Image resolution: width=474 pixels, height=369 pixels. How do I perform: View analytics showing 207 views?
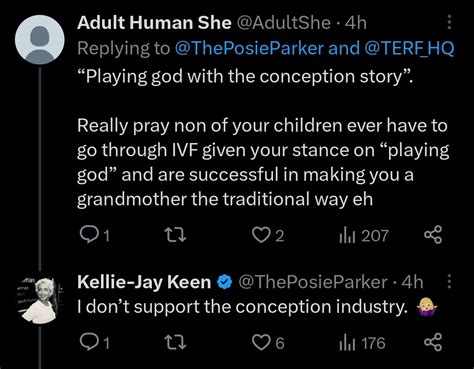[x=363, y=236]
